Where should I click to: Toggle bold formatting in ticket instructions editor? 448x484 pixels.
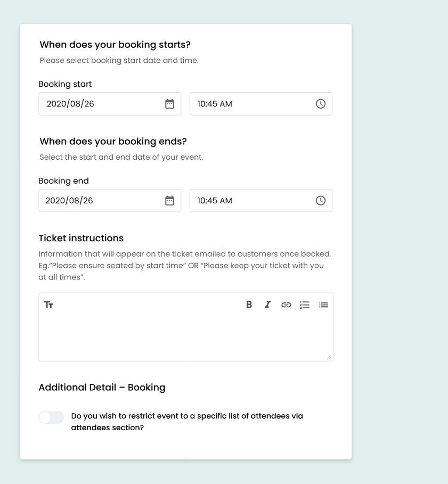tap(249, 305)
